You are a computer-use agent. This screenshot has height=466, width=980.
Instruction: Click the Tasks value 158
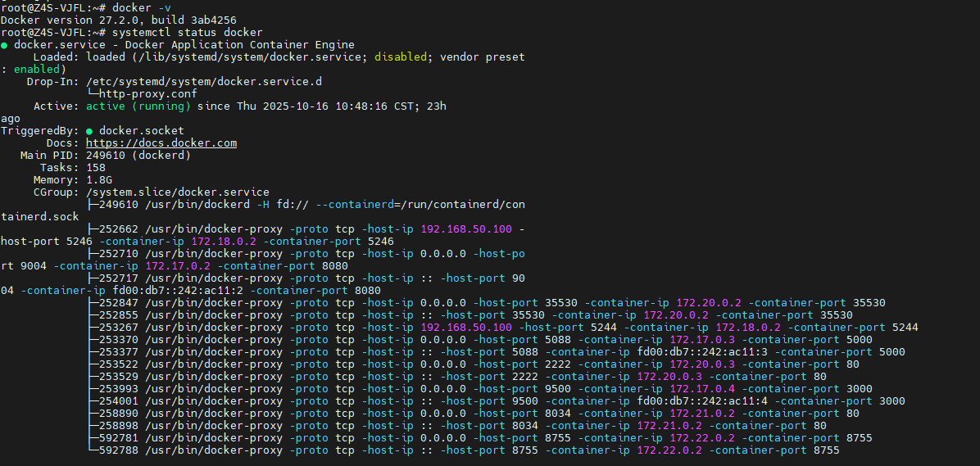coord(95,168)
